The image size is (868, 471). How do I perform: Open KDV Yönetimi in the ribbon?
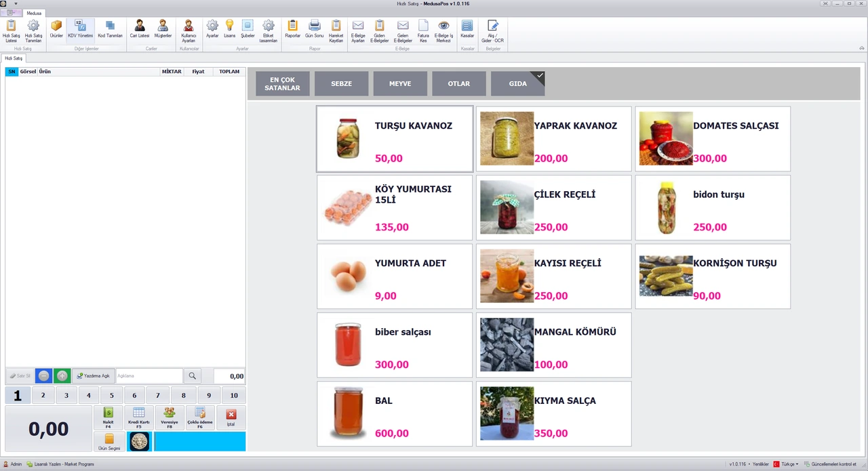(x=81, y=31)
